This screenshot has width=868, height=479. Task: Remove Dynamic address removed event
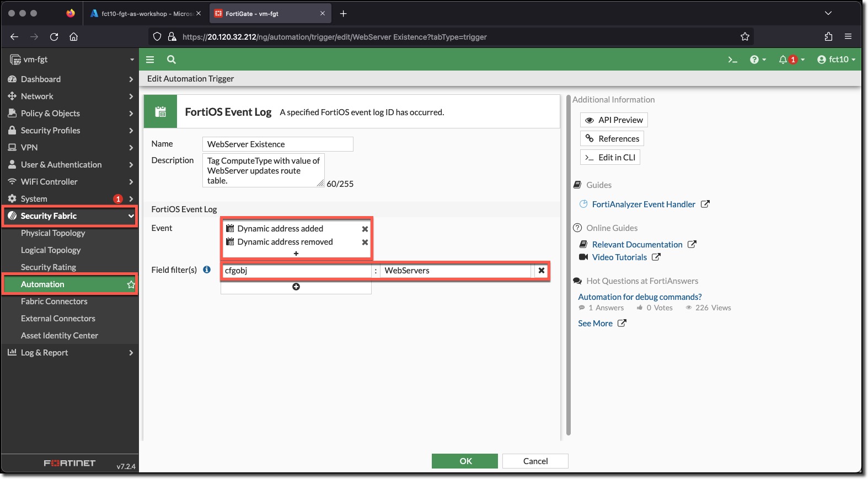365,242
